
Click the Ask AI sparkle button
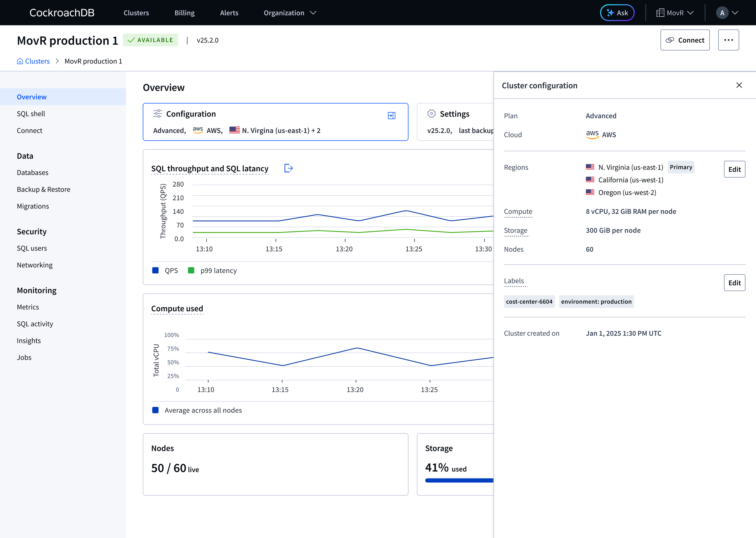tap(617, 13)
